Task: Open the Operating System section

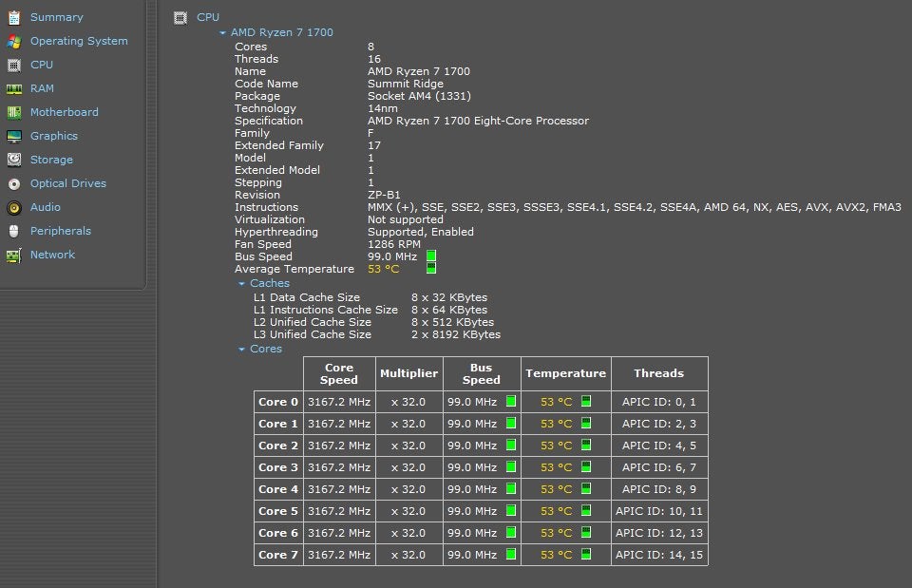Action: click(79, 41)
